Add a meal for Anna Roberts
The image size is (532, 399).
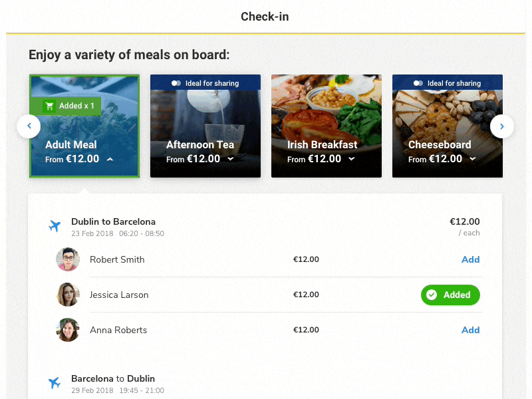[x=471, y=330]
